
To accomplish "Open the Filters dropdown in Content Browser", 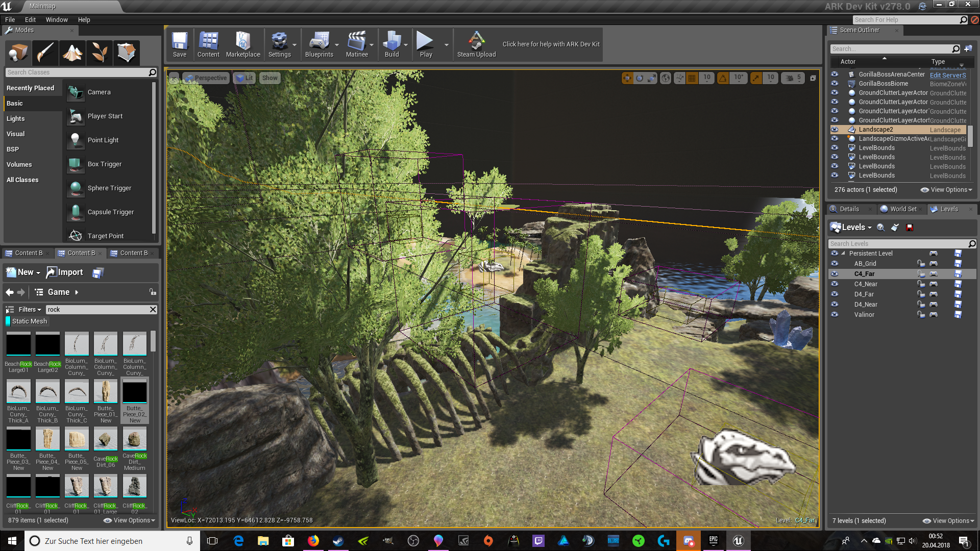I will [x=30, y=310].
